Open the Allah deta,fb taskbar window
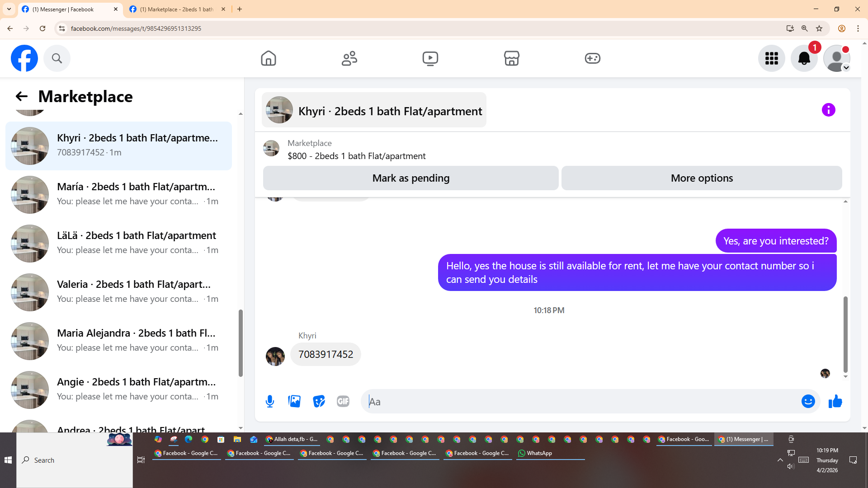This screenshot has height=488, width=868. click(292, 439)
